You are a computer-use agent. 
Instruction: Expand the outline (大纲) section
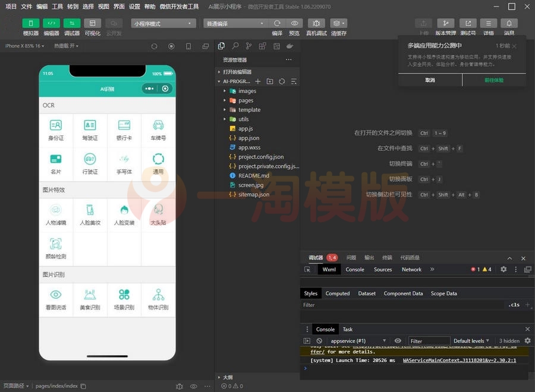tap(257, 377)
